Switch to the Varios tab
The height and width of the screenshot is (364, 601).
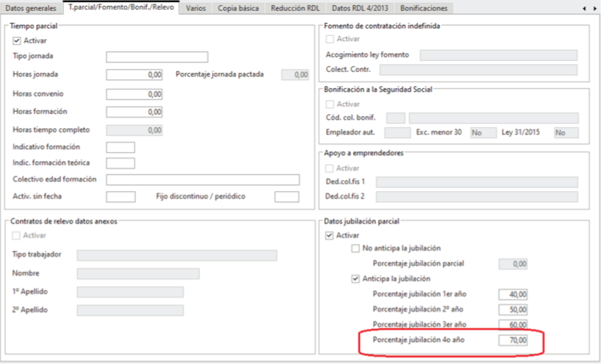pos(195,8)
